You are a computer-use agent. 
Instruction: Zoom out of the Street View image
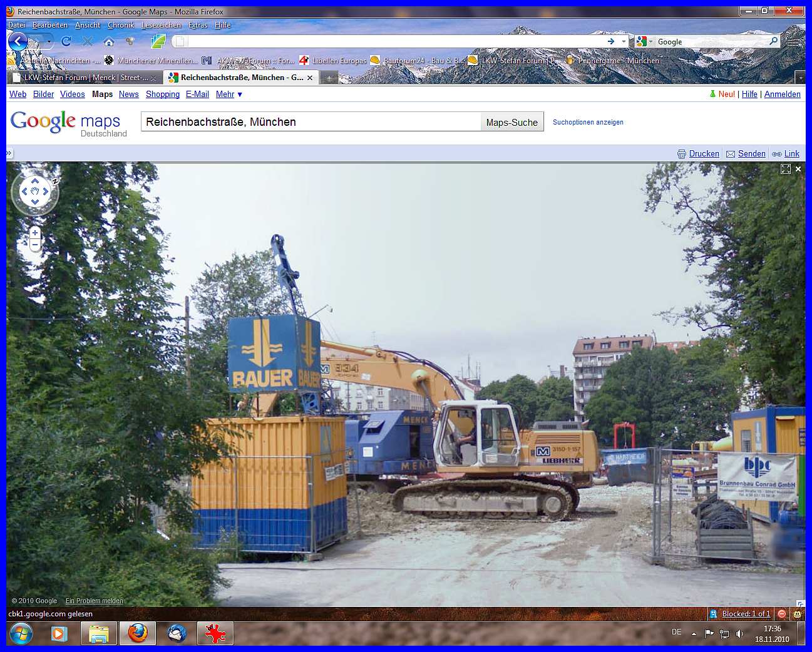(35, 245)
